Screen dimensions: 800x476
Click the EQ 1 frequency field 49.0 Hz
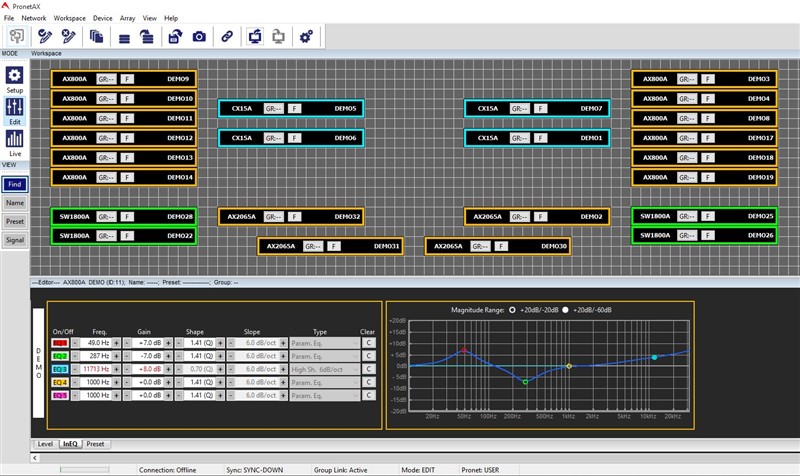point(95,343)
